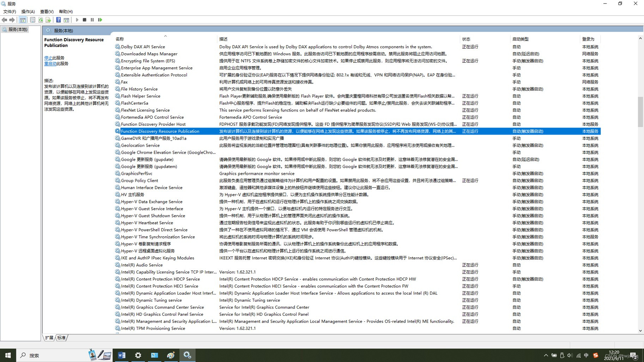
Task: Toggle the console tree pane button
Action: (x=23, y=20)
